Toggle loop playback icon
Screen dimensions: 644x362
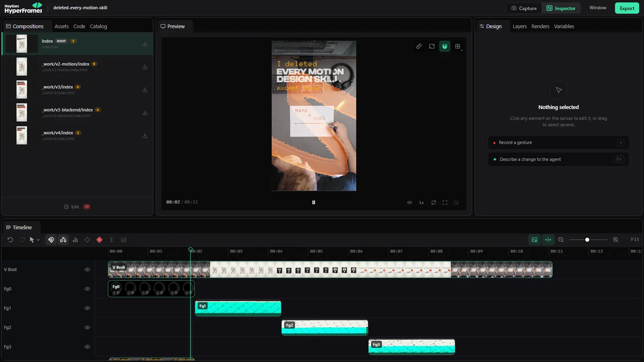click(434, 203)
